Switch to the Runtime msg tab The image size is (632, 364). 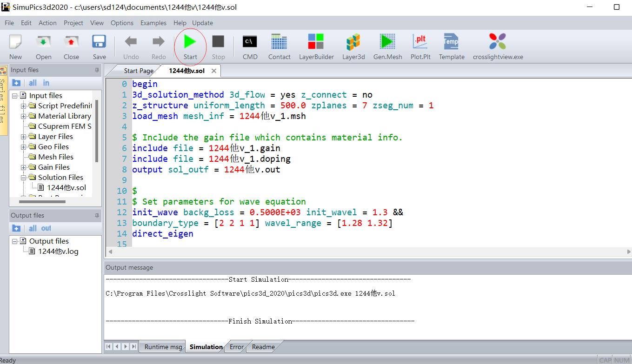[x=163, y=347]
